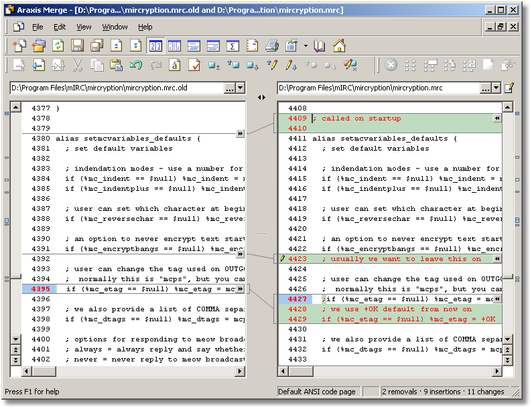Merge line 4427 left using its arrow button
Image resolution: width=532 pixels, height=409 pixels.
pyautogui.click(x=496, y=299)
